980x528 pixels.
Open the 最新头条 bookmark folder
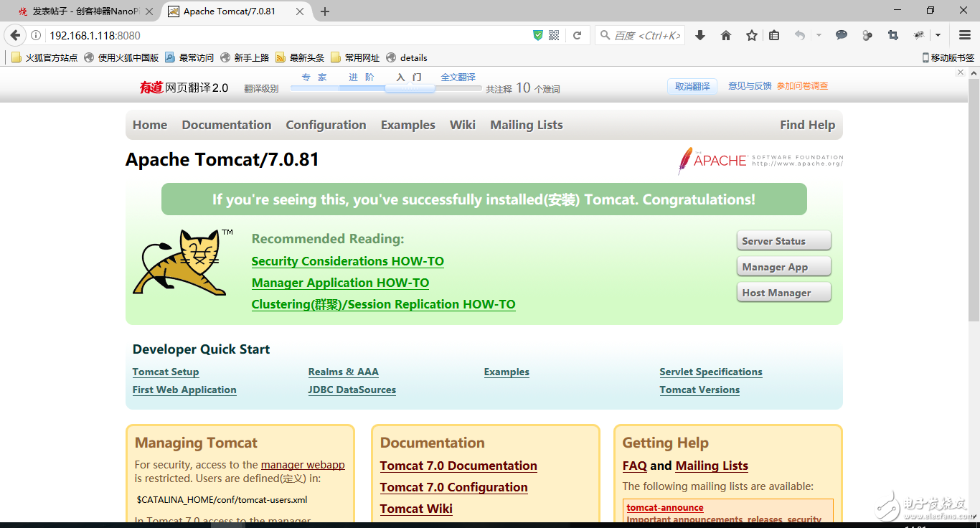point(300,57)
